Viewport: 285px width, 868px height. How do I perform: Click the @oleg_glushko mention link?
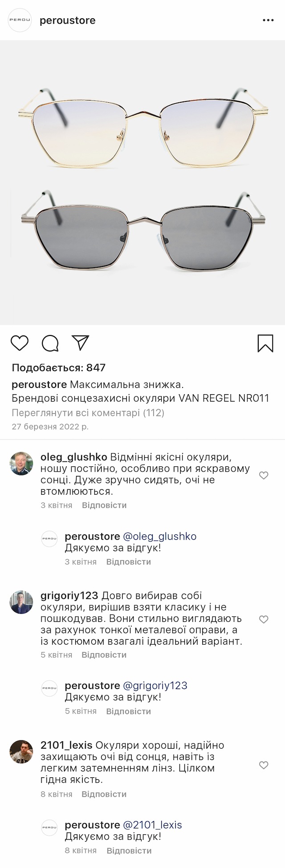point(159,537)
